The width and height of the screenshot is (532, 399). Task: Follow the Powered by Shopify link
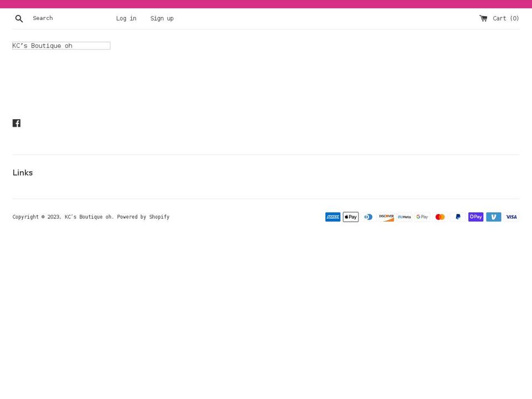point(143,217)
